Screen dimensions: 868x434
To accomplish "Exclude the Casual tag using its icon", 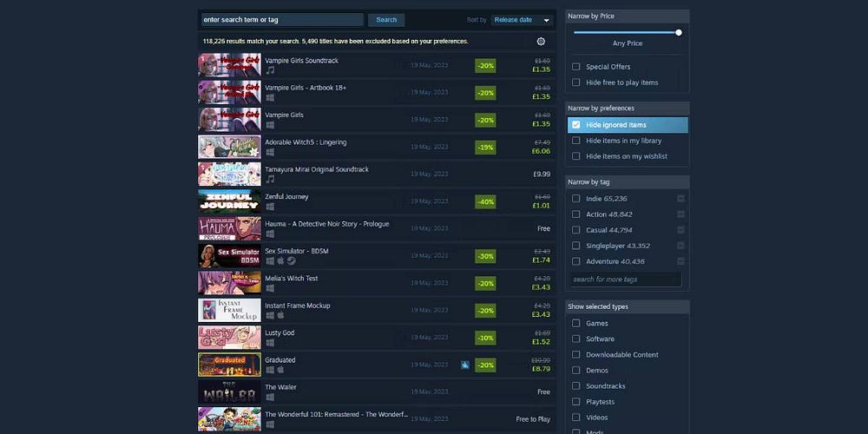I will [x=681, y=230].
